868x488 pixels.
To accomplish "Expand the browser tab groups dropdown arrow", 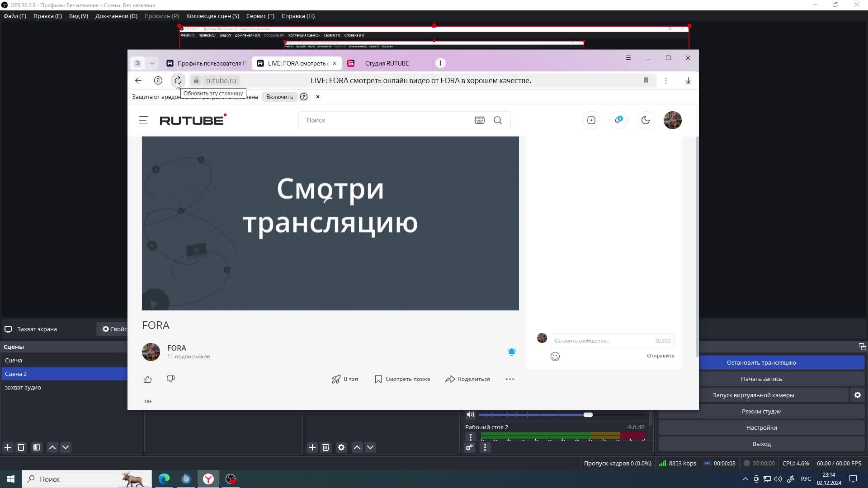I will [x=152, y=63].
